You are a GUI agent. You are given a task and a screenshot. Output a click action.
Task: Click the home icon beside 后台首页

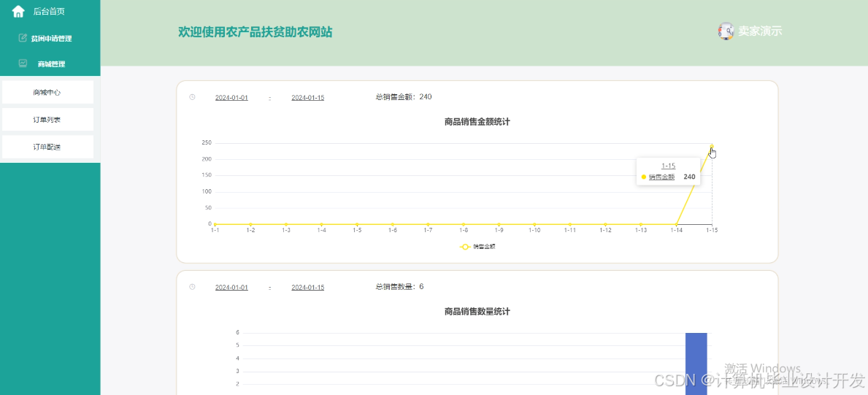18,11
